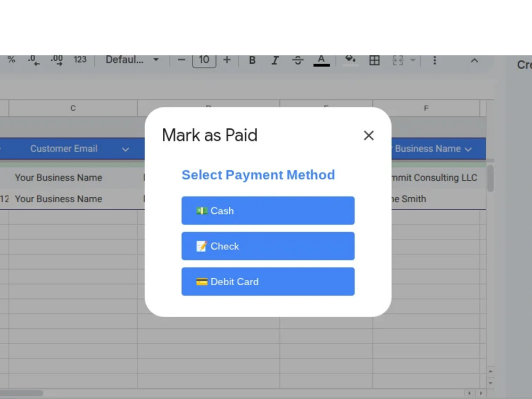Click the horizontal scrollbar thumb
532x399 pixels.
21,393
